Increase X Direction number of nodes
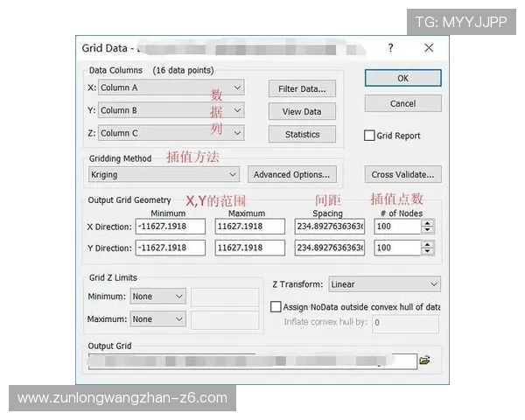 427,222
